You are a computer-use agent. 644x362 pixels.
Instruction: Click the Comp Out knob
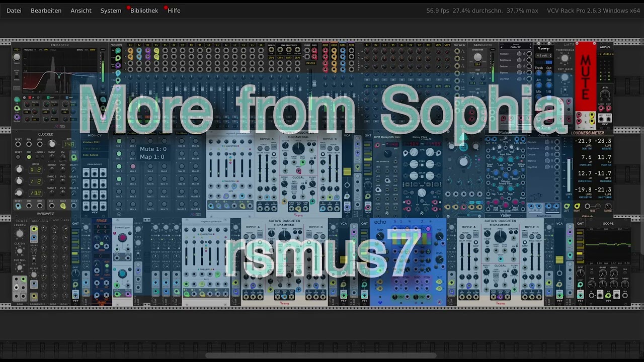coord(549,73)
